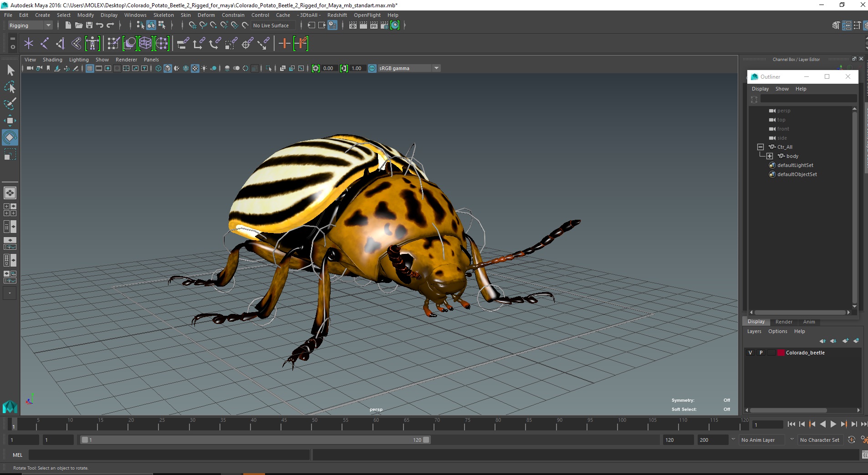Choose the Scale tool in toolbox
868x475 pixels.
[x=10, y=154]
